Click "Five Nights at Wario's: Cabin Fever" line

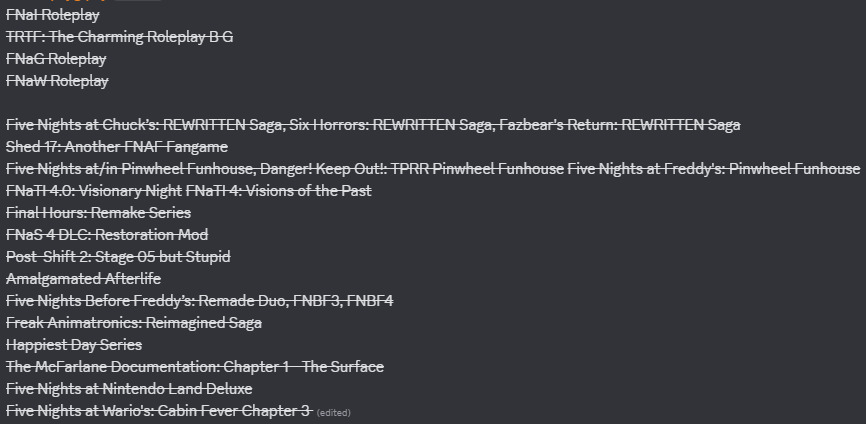(158, 411)
